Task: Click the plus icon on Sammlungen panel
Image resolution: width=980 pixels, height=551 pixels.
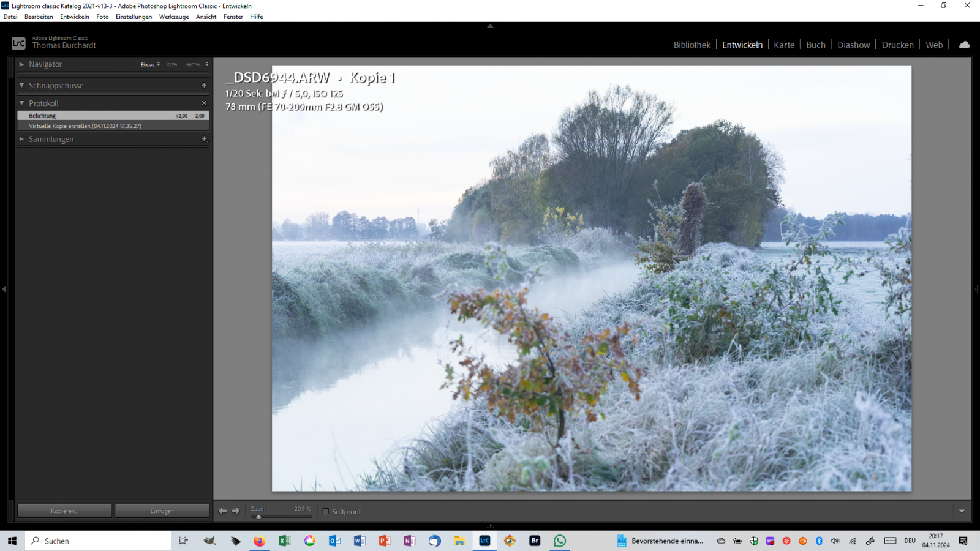Action: (x=204, y=139)
